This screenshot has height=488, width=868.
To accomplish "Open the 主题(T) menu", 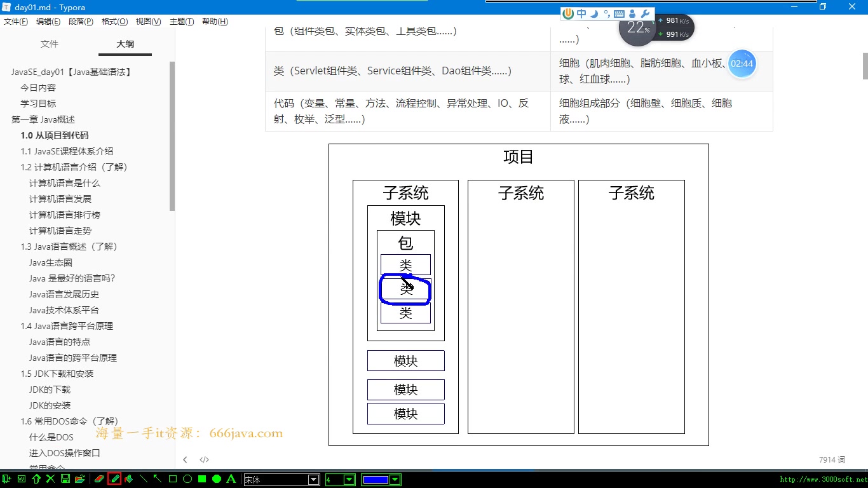I will 182,22.
